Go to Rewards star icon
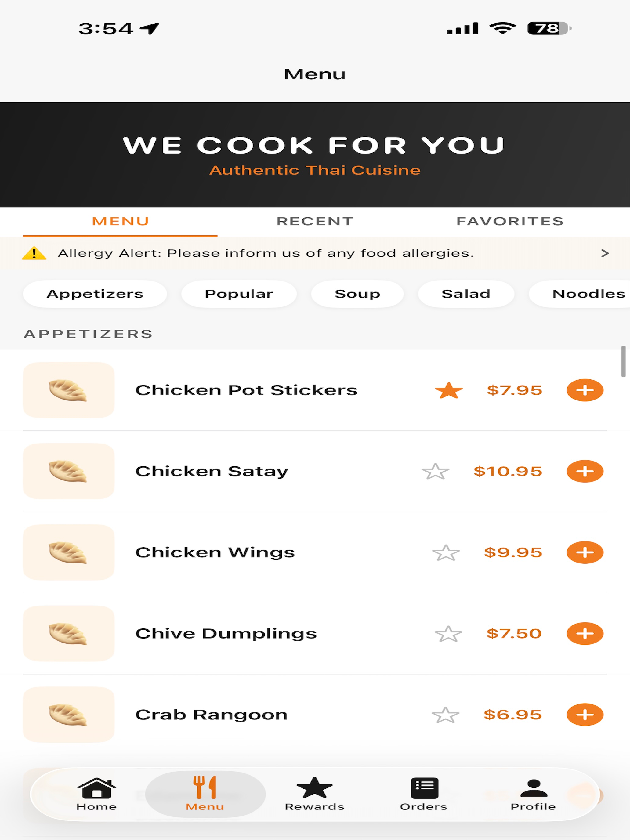Image resolution: width=630 pixels, height=840 pixels. pyautogui.click(x=314, y=794)
